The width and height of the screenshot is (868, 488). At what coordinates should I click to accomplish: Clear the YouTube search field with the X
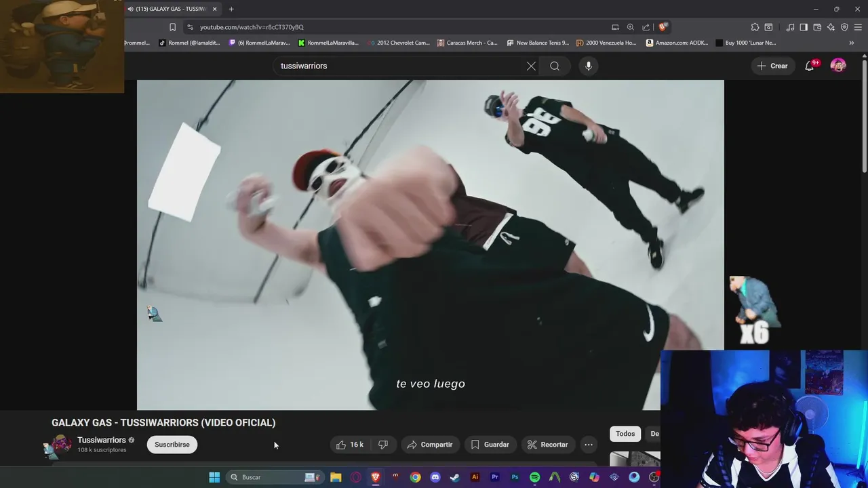[x=531, y=66]
